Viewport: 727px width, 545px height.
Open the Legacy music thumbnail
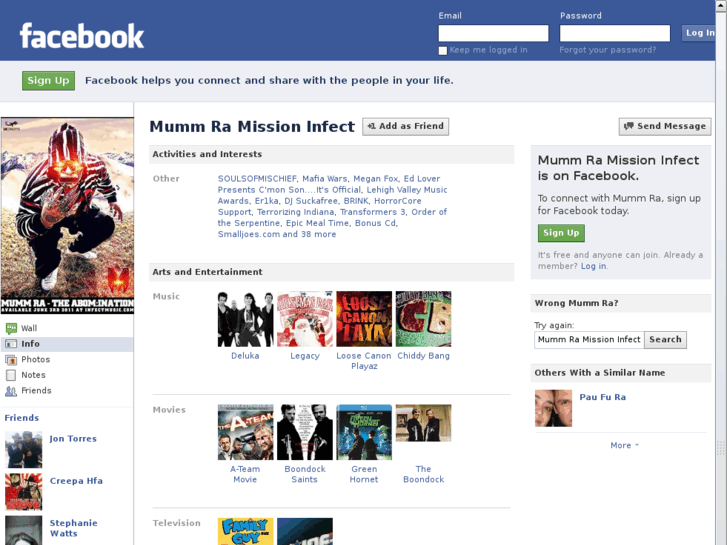click(x=305, y=319)
